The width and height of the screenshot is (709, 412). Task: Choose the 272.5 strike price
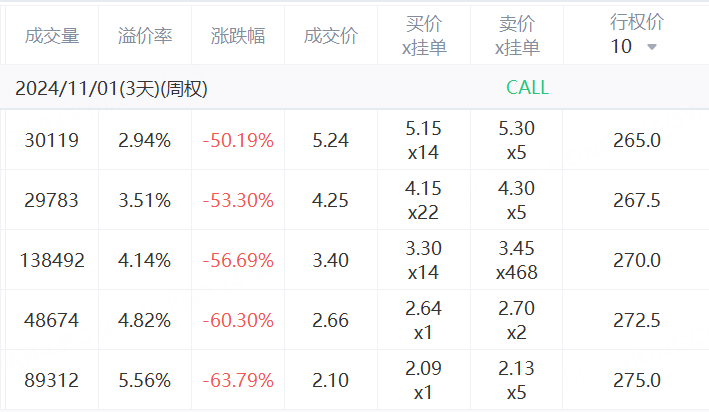(x=636, y=320)
